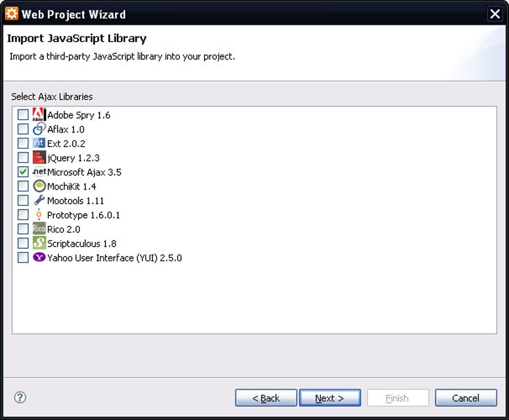Check the Yahoo User Interface (YUI) checkbox

23,257
